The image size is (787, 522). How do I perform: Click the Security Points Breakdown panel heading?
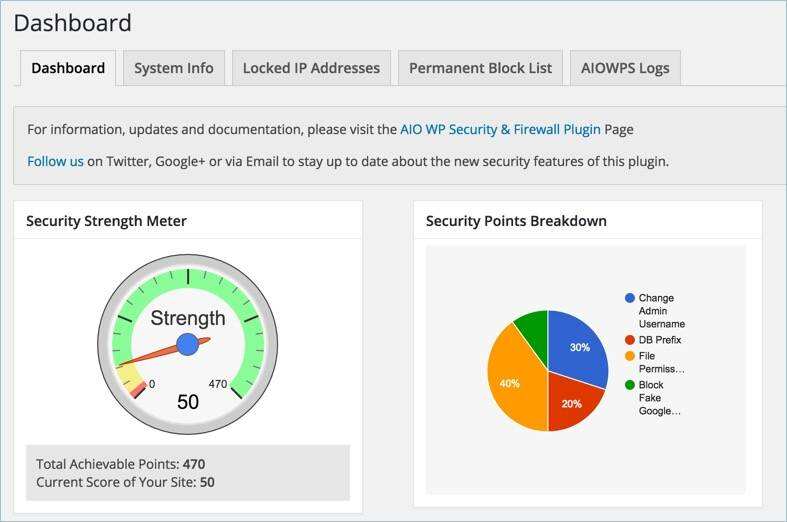coord(516,221)
